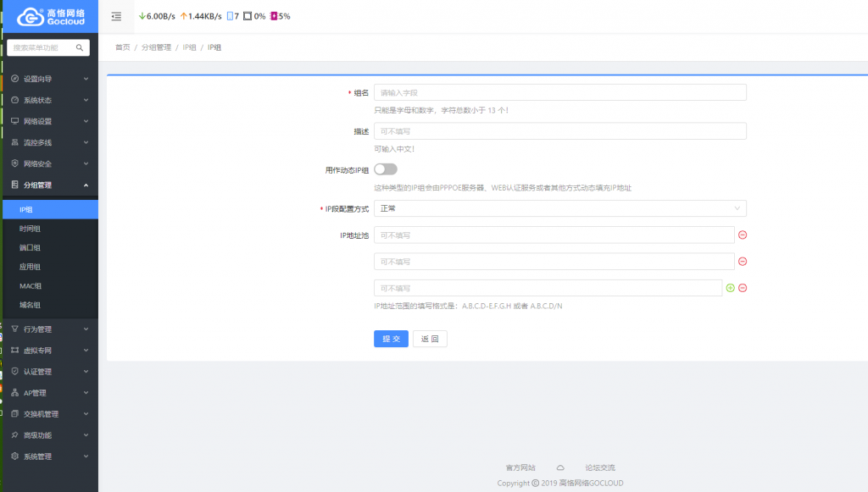Click the upload speed arrow indicator
The width and height of the screenshot is (868, 492).
click(x=184, y=16)
